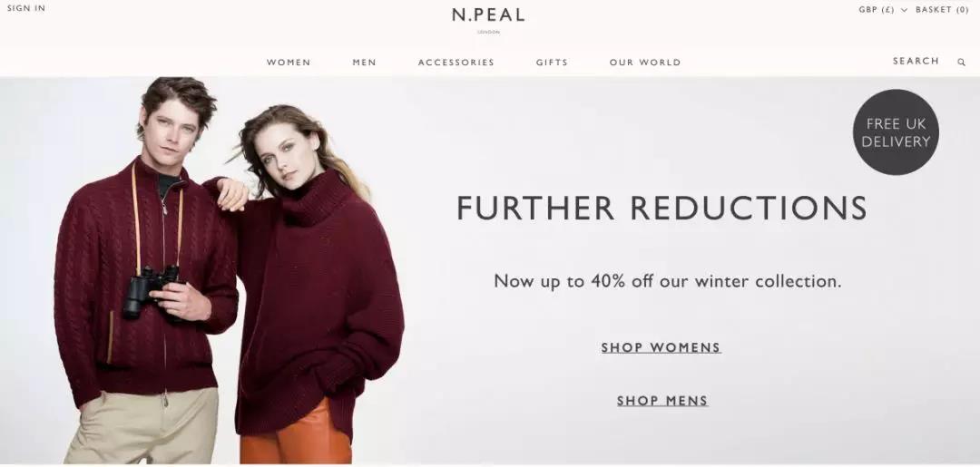This screenshot has width=980, height=467.
Task: Open the Our World menu
Action: point(645,63)
